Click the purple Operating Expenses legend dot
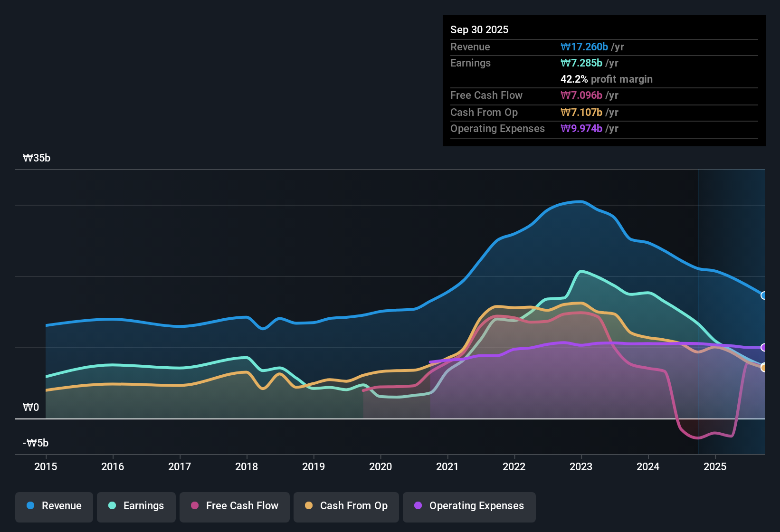Screen dimensions: 780x532 418,506
